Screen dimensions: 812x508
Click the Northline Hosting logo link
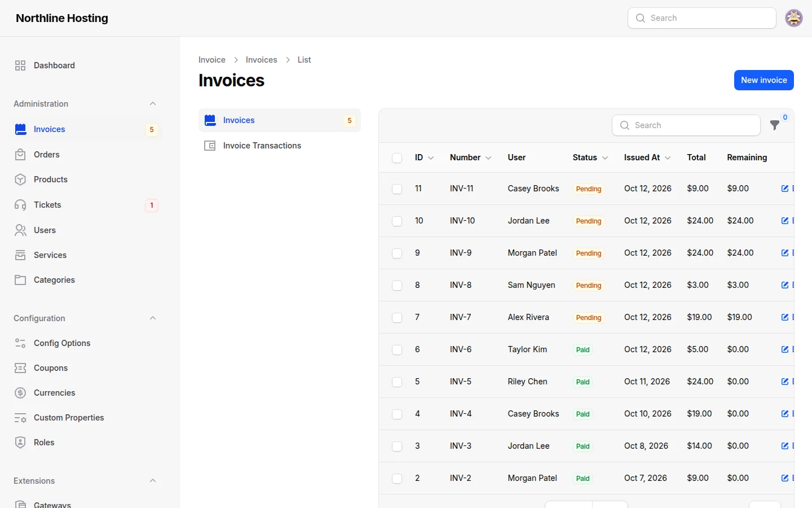click(62, 18)
